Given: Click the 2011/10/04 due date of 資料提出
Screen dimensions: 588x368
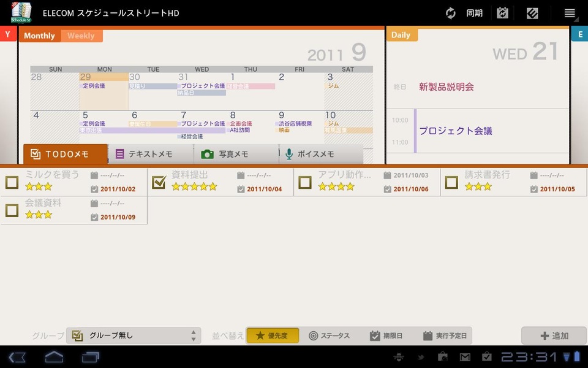Looking at the screenshot, I should click(x=265, y=189).
